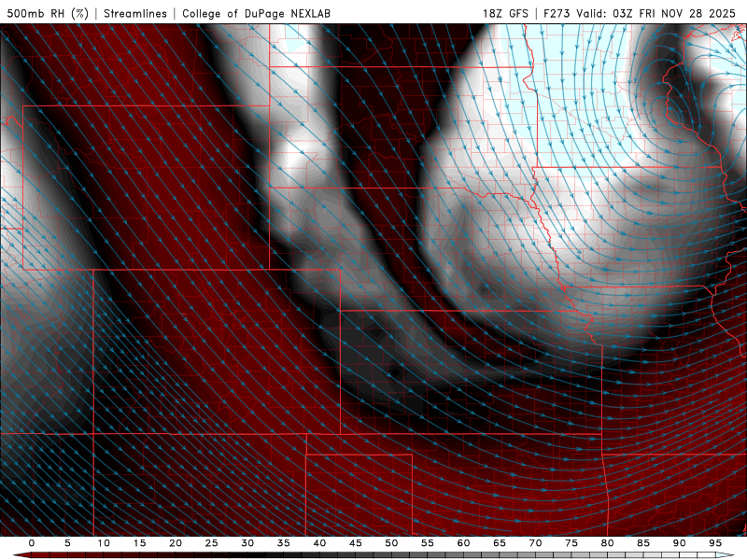This screenshot has height=560, width=747.
Task: Click the '30' value on the color scale
Action: 247,543
